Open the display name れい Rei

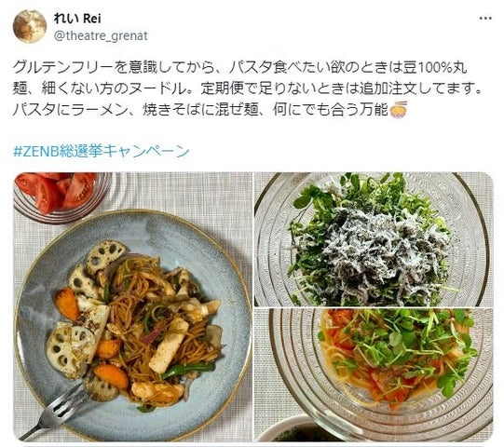coord(77,19)
